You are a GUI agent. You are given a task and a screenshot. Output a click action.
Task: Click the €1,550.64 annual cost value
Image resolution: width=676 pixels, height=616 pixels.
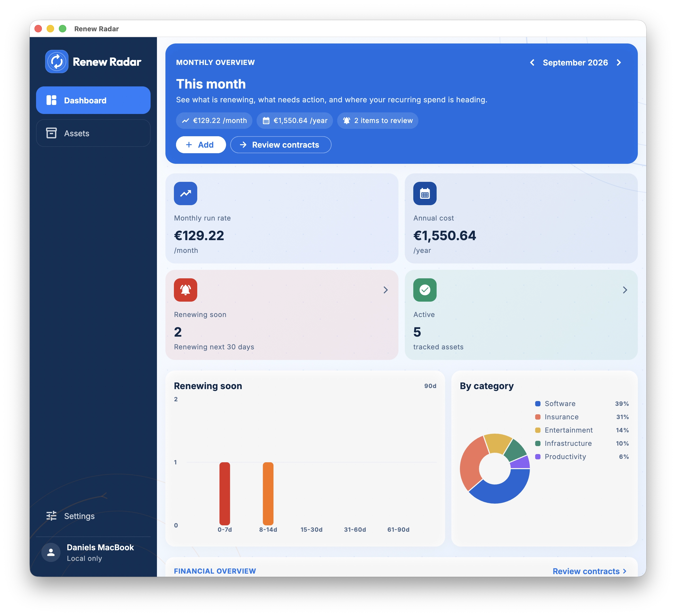[445, 236]
